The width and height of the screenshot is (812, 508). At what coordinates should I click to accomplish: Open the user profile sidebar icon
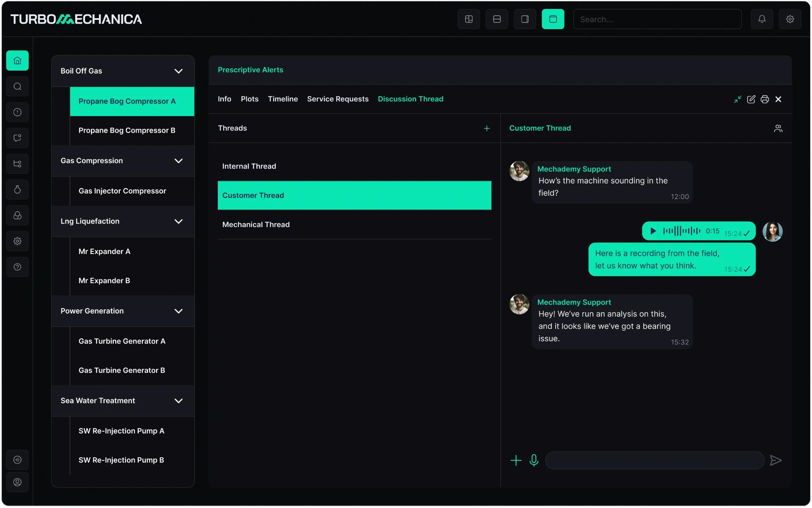[x=17, y=482]
